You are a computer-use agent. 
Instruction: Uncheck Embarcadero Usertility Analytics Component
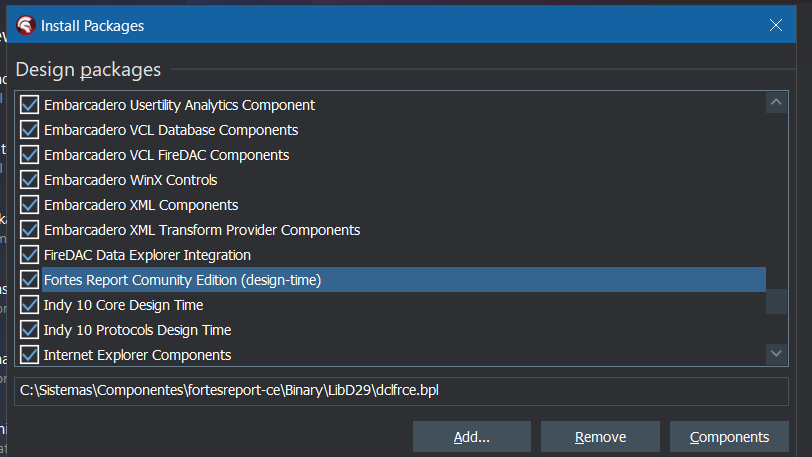coord(30,105)
